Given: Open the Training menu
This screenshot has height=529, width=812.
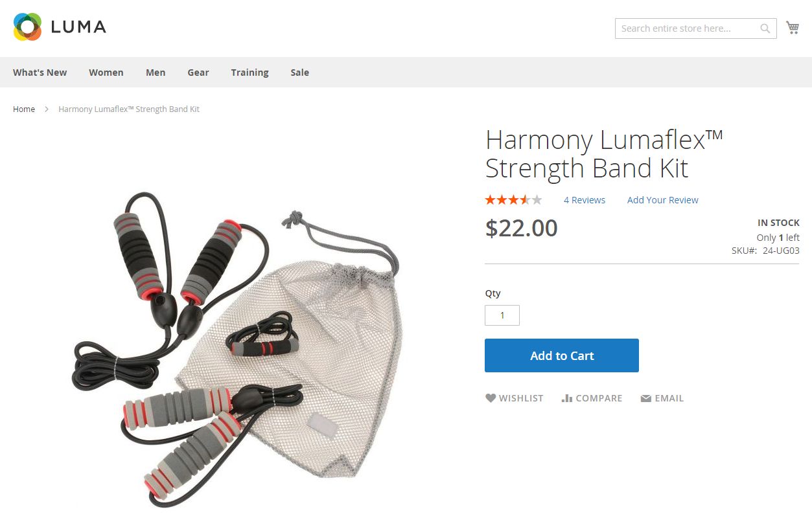Looking at the screenshot, I should click(249, 73).
